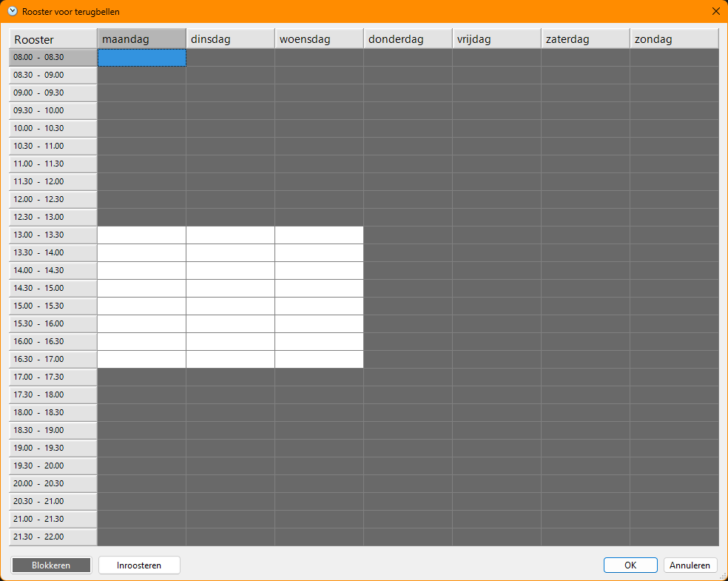The width and height of the screenshot is (728, 581).
Task: Select the donderdag column header
Action: click(408, 39)
